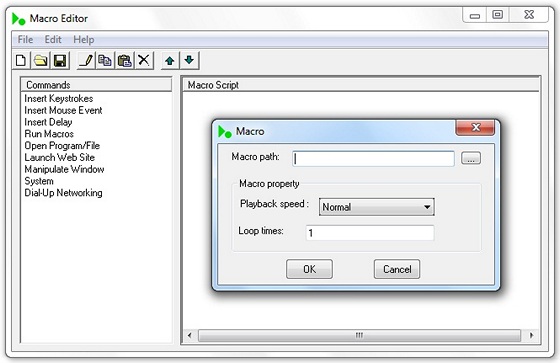Click the Macro path input field
560x363 pixels.
click(x=374, y=158)
